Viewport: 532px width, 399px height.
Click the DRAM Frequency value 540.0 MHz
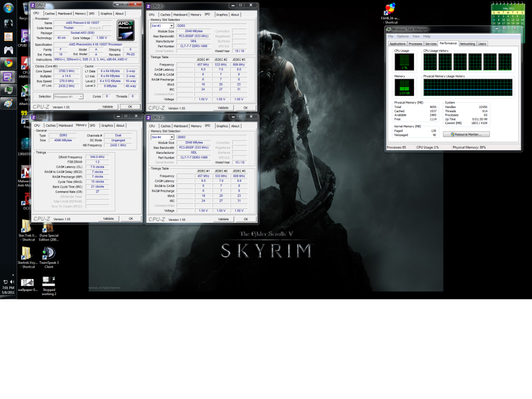click(x=97, y=157)
